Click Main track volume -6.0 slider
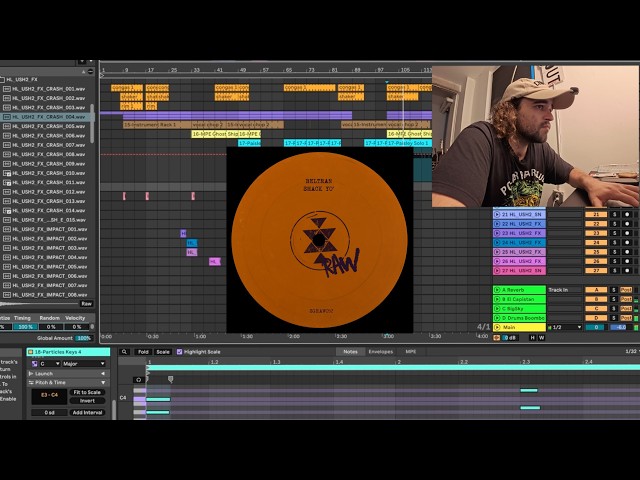The height and width of the screenshot is (480, 640). 621,327
